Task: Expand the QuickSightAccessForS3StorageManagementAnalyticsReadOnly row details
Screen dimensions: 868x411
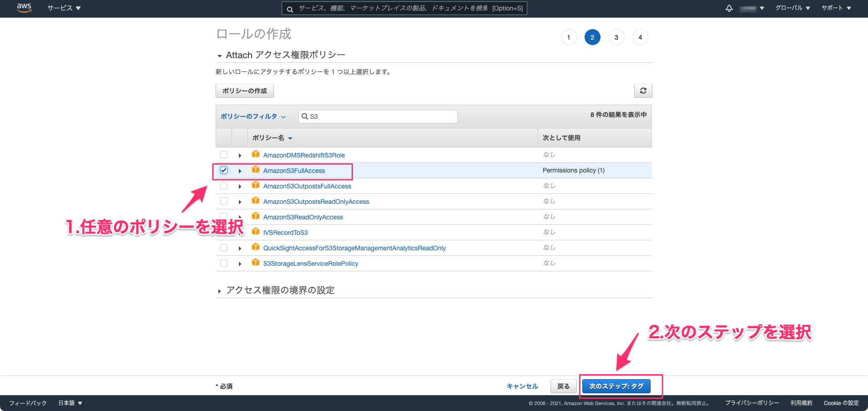Action: (x=240, y=249)
